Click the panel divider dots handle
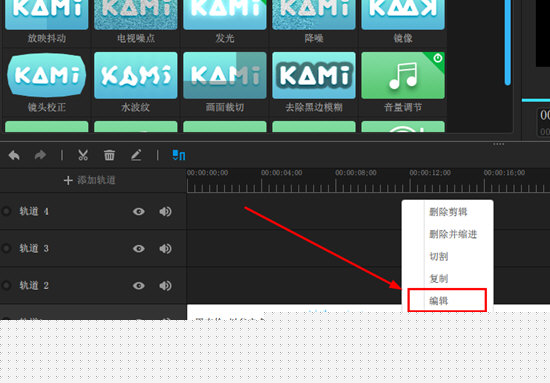This screenshot has height=383, width=550. [x=498, y=144]
